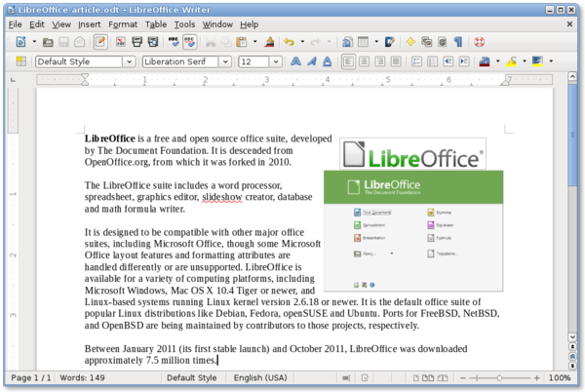Click the vertical scrollbar thumb

tap(572, 135)
